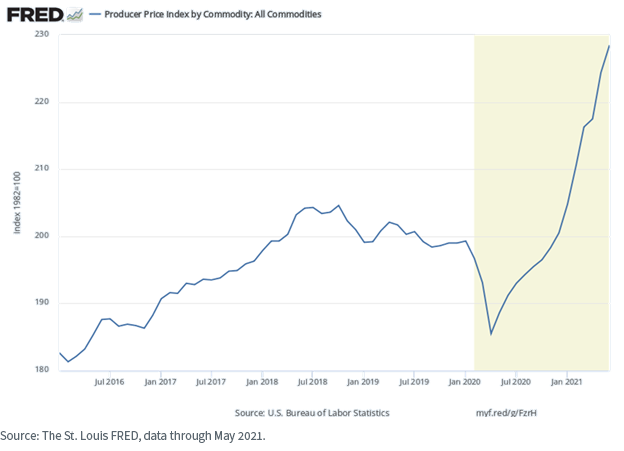Click the line's final peak point
This screenshot has height=451, width=624.
coord(608,46)
